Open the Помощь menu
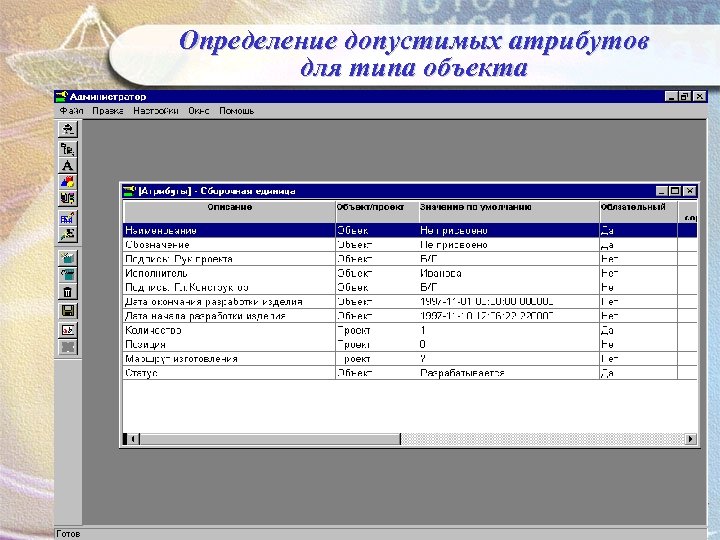Screen dimensions: 720x540 click(x=236, y=111)
